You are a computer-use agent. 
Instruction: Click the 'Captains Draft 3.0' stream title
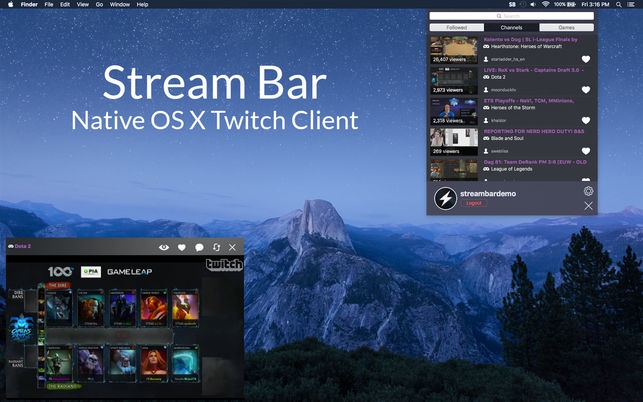533,70
